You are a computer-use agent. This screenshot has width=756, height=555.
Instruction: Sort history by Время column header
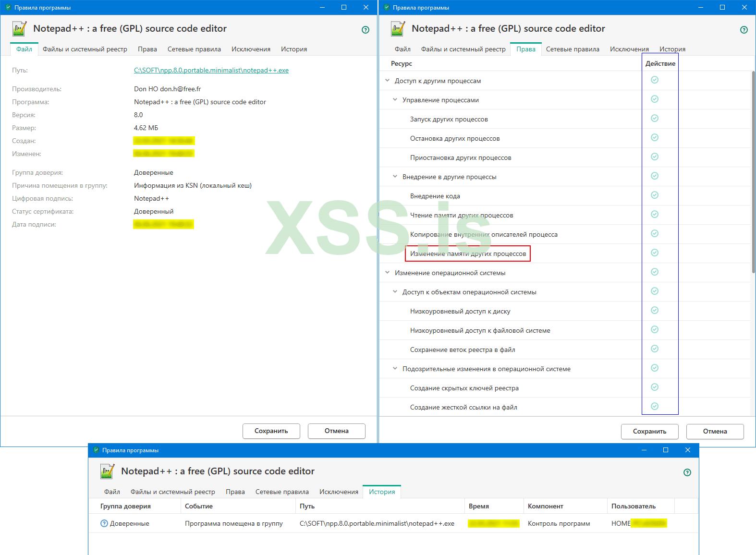tap(479, 506)
